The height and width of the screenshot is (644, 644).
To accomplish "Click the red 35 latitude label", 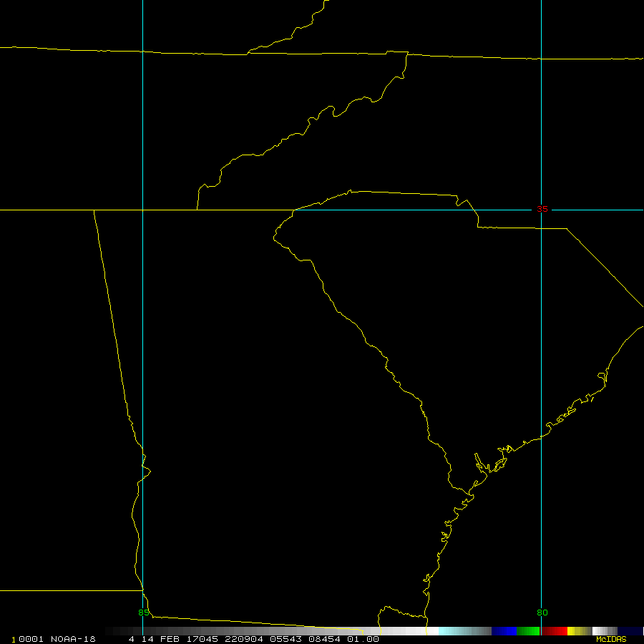I will [x=542, y=209].
